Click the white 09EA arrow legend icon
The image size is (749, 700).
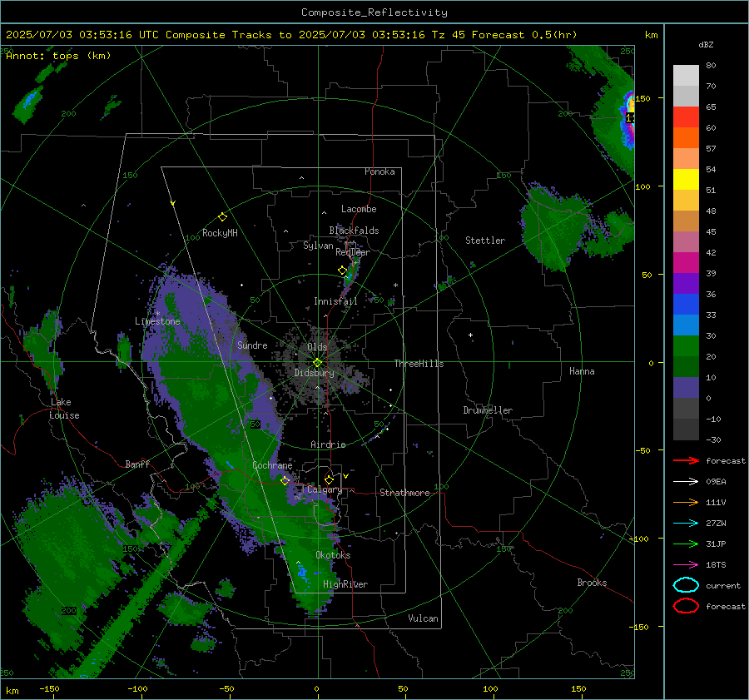[686, 482]
